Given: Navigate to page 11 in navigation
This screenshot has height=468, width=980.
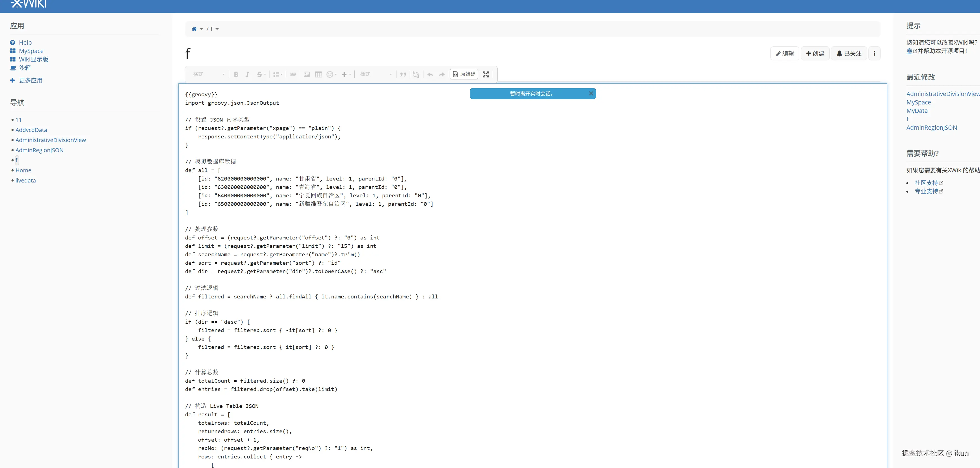Looking at the screenshot, I should tap(18, 120).
